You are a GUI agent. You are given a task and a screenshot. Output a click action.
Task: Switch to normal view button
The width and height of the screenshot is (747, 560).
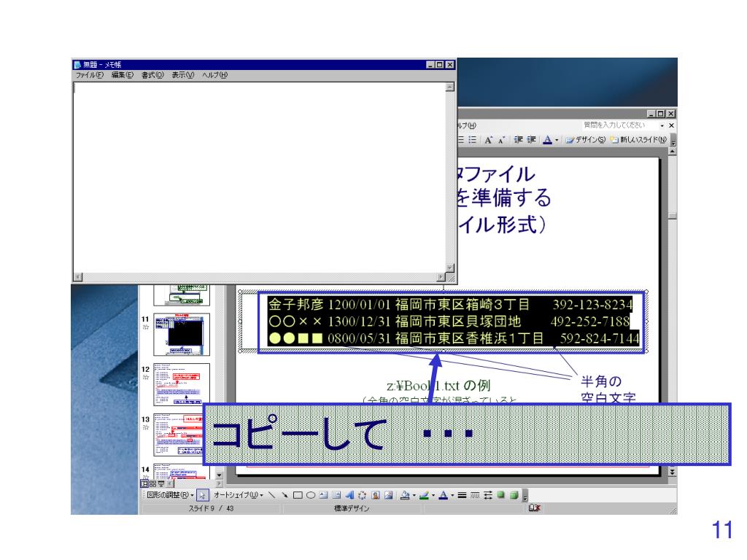[x=144, y=484]
